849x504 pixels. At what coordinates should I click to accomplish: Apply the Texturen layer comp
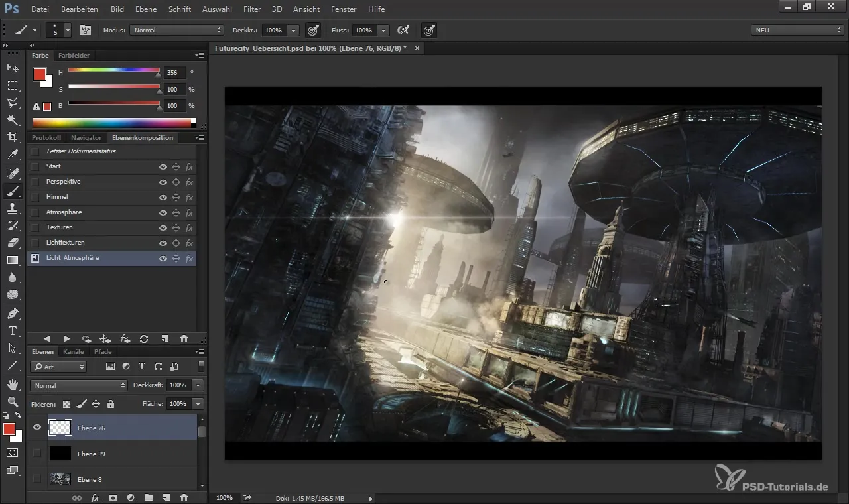35,227
